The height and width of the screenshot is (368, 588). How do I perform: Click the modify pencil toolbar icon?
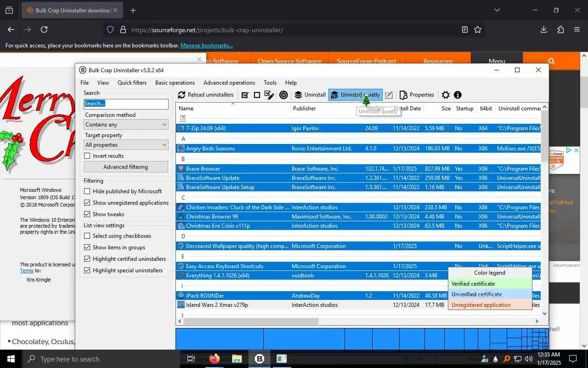[389, 95]
